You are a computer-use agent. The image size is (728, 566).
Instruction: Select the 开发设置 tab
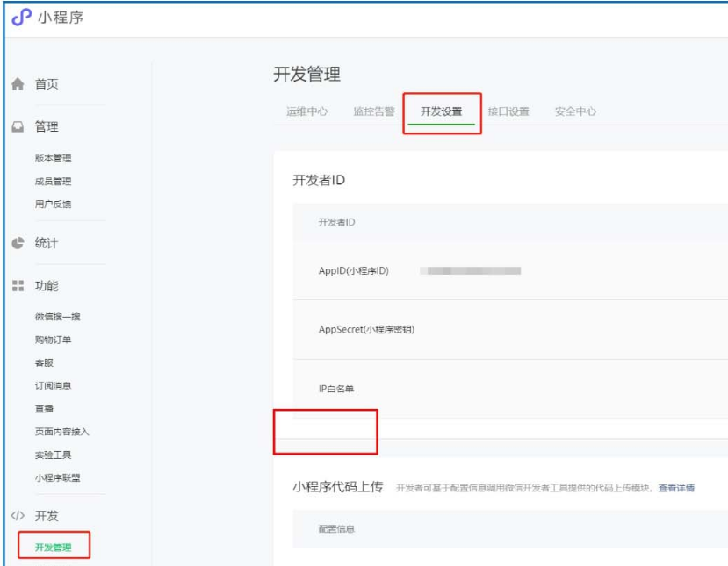coord(441,111)
